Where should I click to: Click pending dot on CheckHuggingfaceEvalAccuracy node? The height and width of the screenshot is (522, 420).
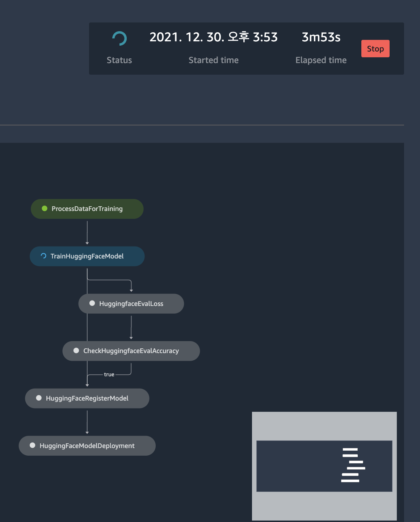pyautogui.click(x=76, y=351)
